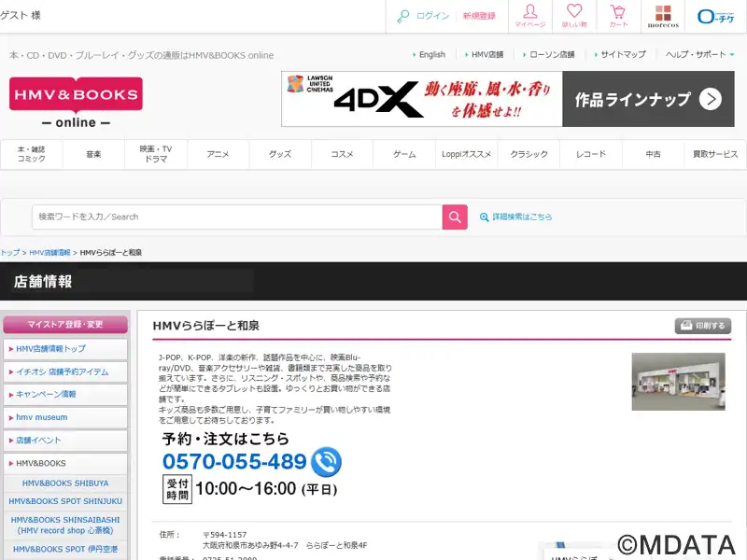Open the 音楽 category tab
The width and height of the screenshot is (747, 560).
click(x=93, y=154)
